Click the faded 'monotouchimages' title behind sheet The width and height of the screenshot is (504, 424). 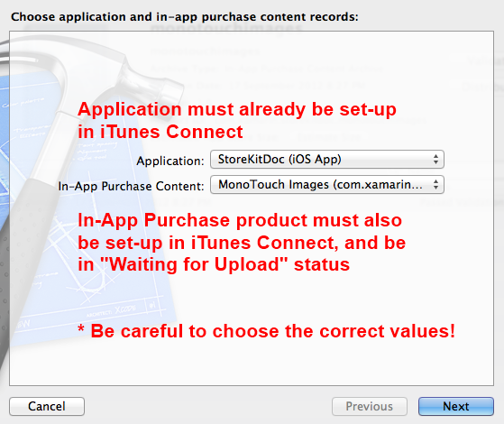pos(226,28)
